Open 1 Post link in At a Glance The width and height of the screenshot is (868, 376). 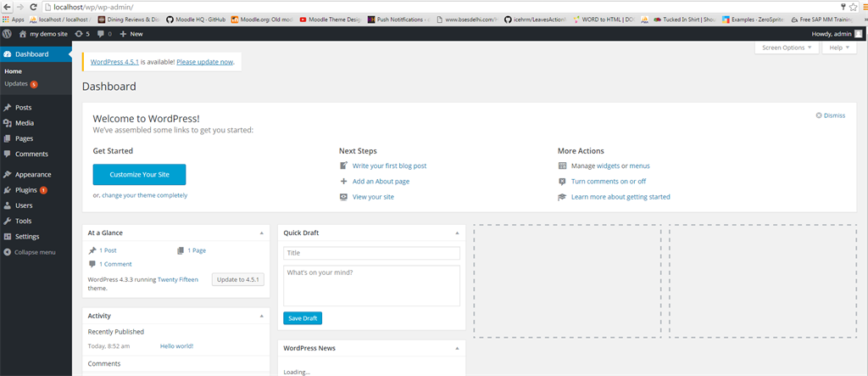point(108,250)
